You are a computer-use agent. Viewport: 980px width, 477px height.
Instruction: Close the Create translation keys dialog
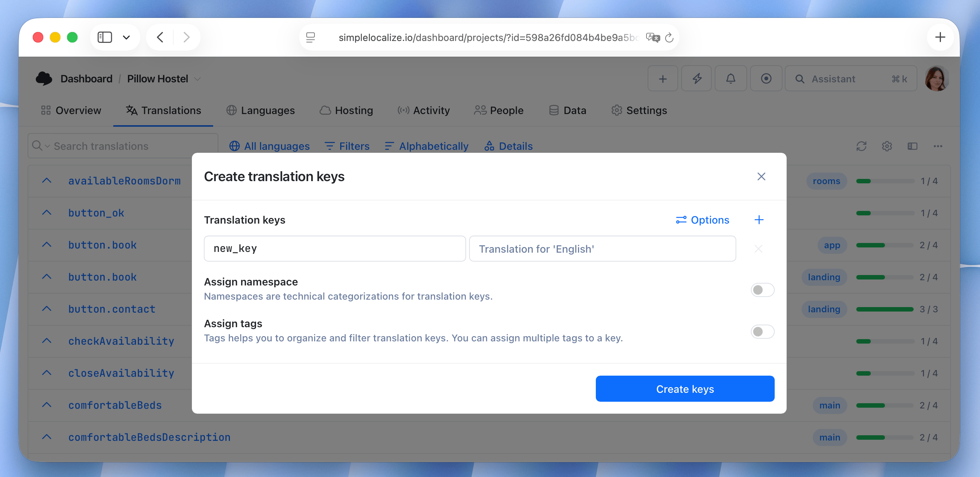761,177
